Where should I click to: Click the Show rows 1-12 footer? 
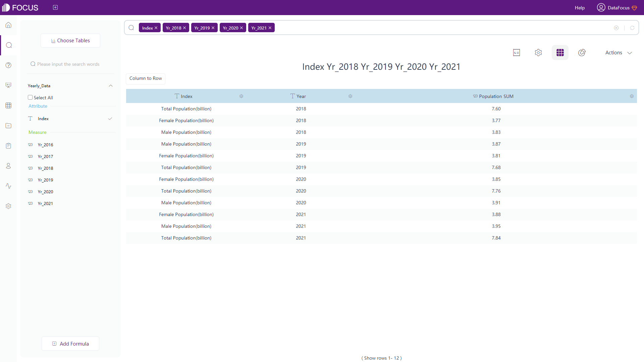[381, 358]
